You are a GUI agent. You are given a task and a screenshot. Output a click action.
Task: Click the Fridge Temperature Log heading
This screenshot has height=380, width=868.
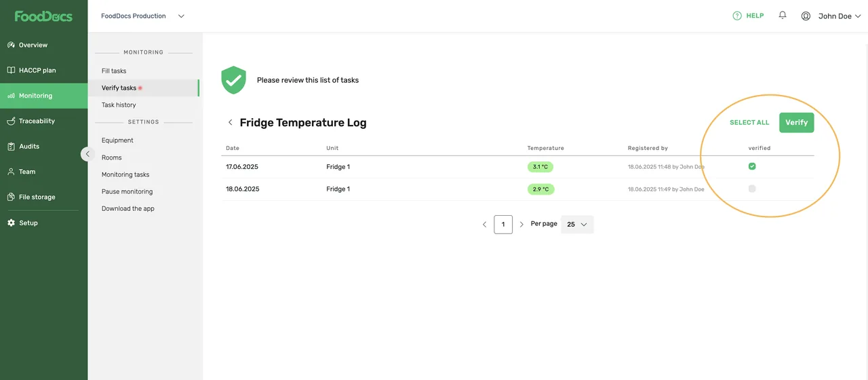[303, 123]
